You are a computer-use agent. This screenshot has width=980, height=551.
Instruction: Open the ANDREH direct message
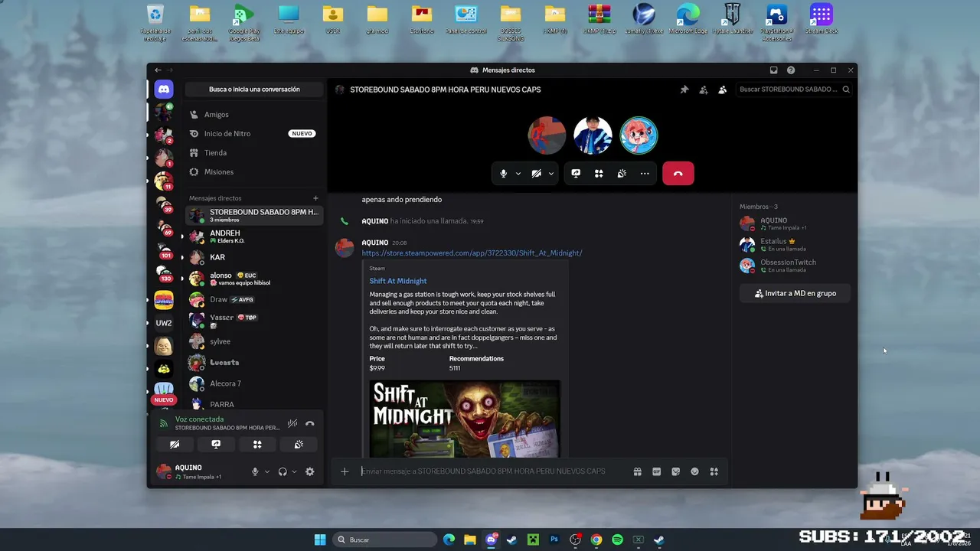coord(254,236)
